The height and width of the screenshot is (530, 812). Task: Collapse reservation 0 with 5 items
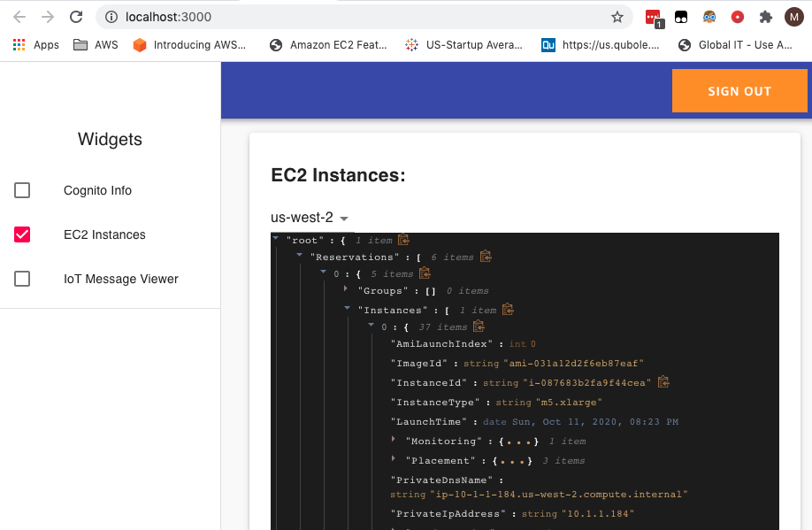click(x=323, y=272)
